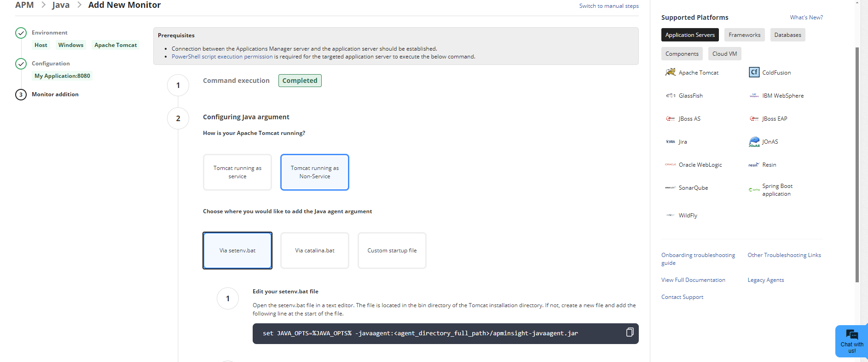
Task: Click the IBM WebSphere platform name
Action: 783,96
